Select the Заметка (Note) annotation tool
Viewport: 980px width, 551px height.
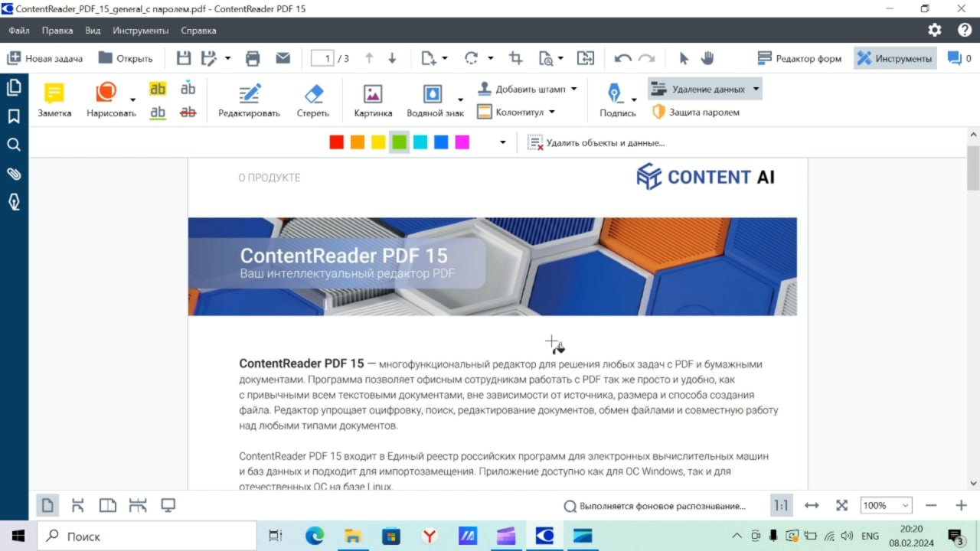point(54,99)
